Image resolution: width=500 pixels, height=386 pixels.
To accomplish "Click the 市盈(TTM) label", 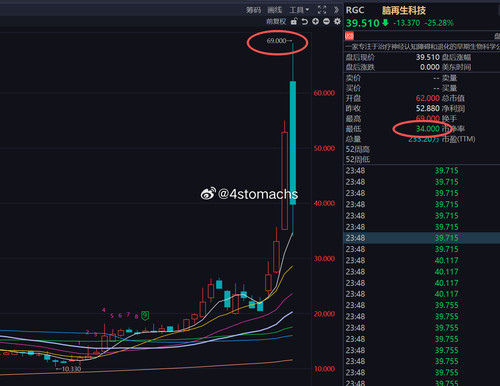I will tap(459, 139).
